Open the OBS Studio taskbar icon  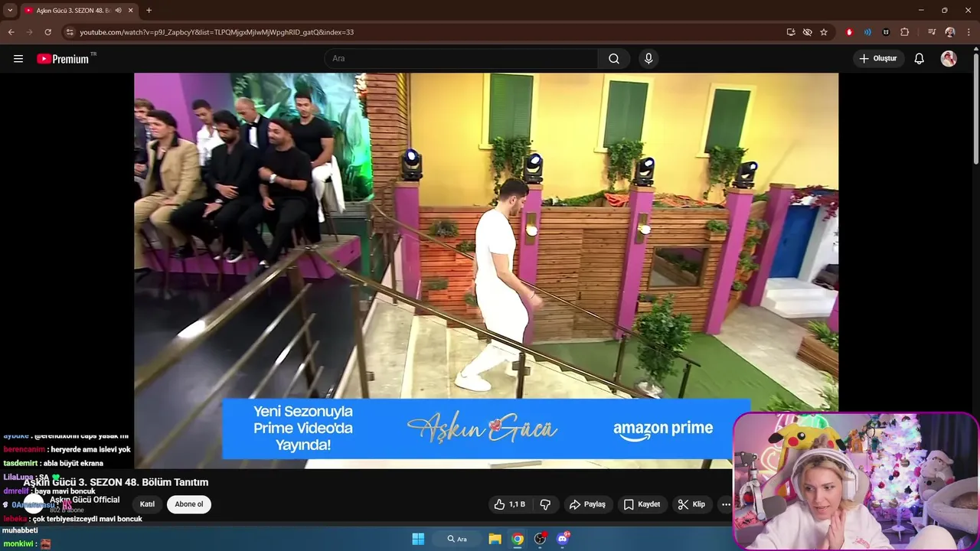click(x=541, y=539)
